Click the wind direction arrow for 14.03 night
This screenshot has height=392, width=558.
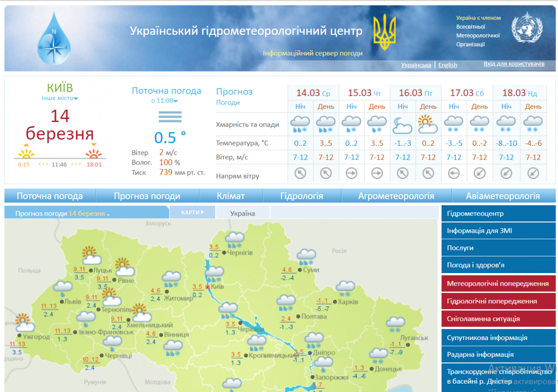(300, 174)
